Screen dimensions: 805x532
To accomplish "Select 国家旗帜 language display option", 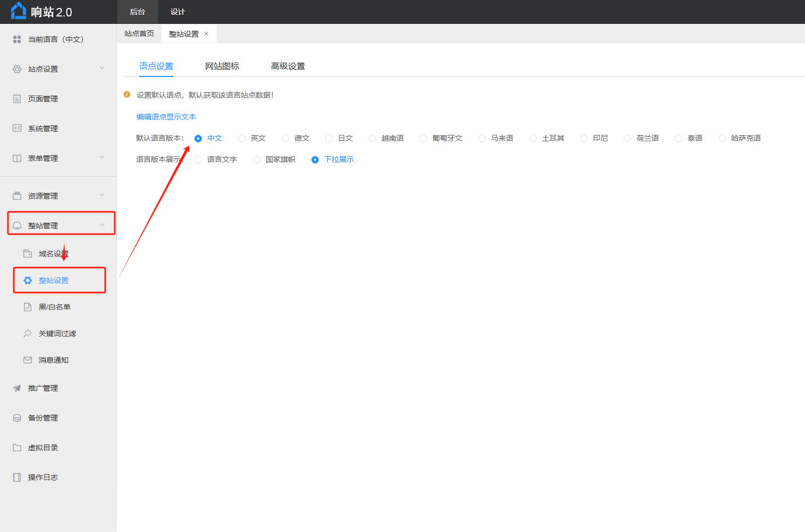I will pos(257,160).
